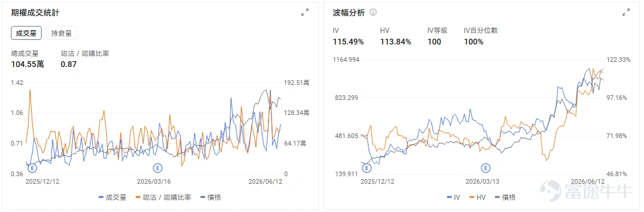This screenshot has width=644, height=212.
Task: Click the IV value 115.49%
Action: click(x=348, y=42)
